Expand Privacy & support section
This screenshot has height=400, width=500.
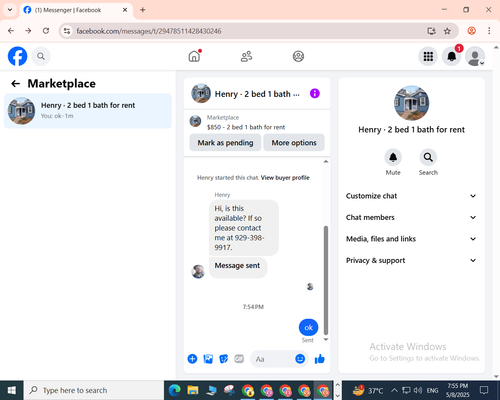pos(411,260)
